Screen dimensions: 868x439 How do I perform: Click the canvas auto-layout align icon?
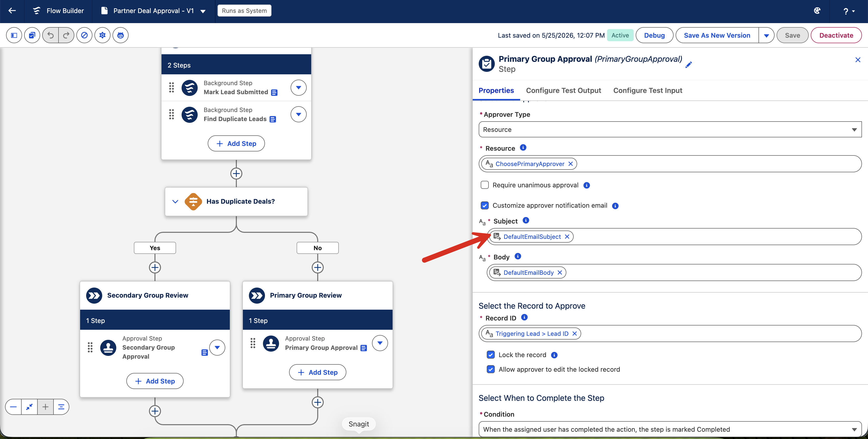pos(61,407)
